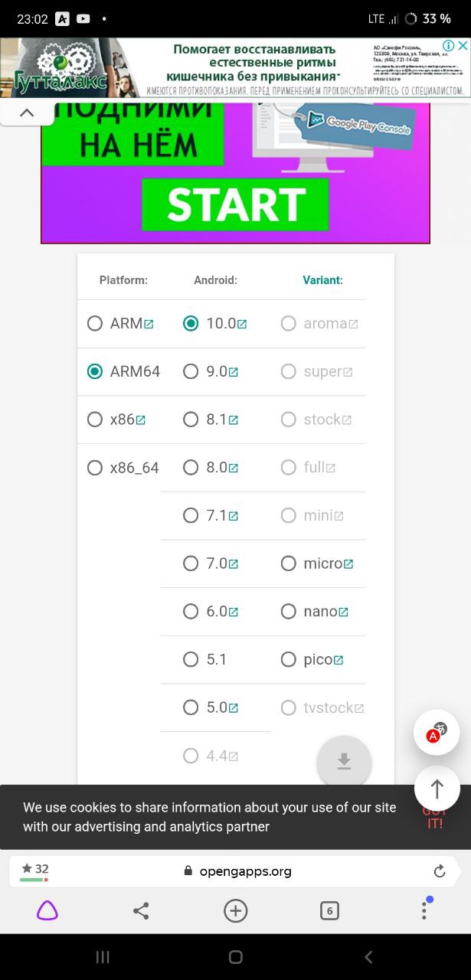Collapse the panel with the up chevron
The image size is (471, 980).
pyautogui.click(x=27, y=113)
